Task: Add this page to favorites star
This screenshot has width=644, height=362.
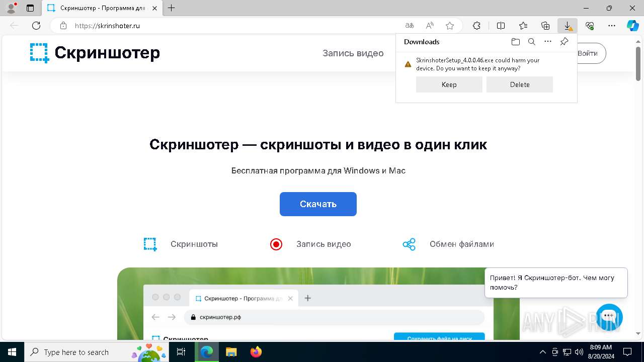Action: click(450, 26)
